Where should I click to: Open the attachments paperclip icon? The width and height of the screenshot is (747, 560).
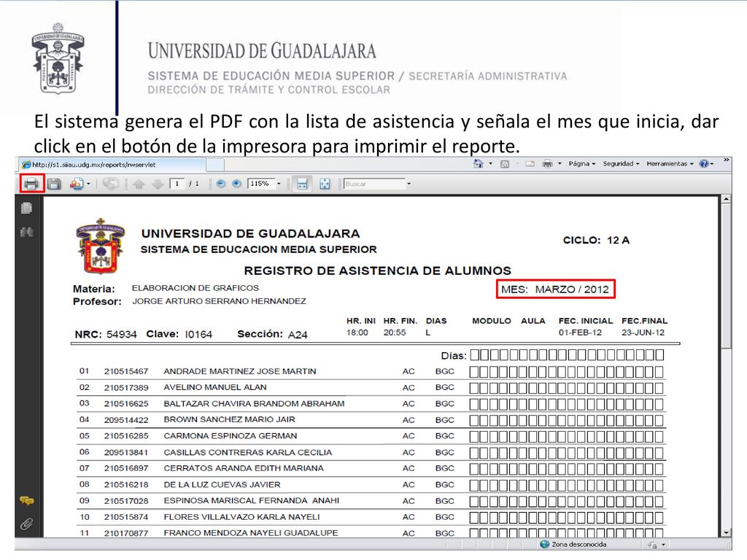point(27,524)
